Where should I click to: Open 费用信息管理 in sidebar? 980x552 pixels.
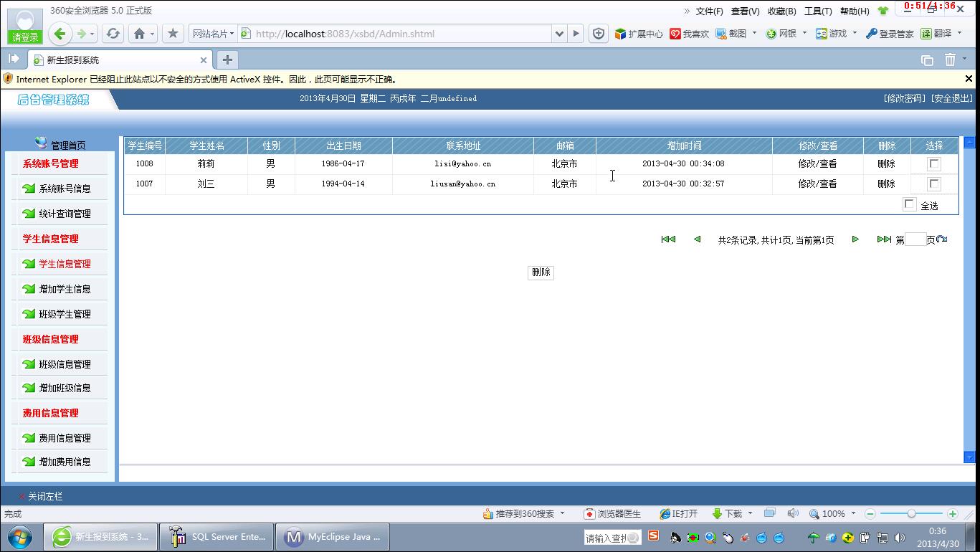(x=65, y=438)
